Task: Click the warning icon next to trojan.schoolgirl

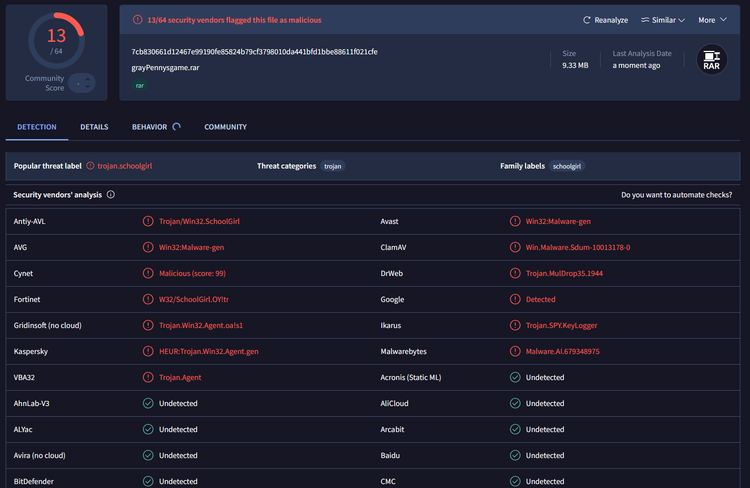Action: tap(90, 166)
